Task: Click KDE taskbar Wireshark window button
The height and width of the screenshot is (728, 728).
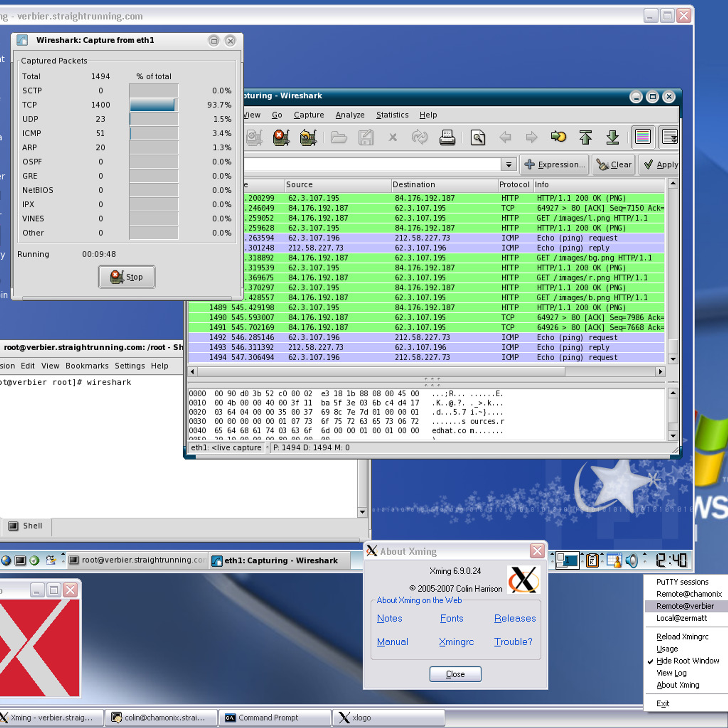Action: (278, 561)
